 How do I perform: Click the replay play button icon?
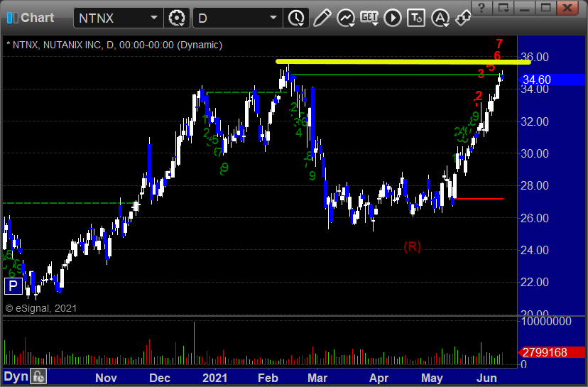pos(393,18)
